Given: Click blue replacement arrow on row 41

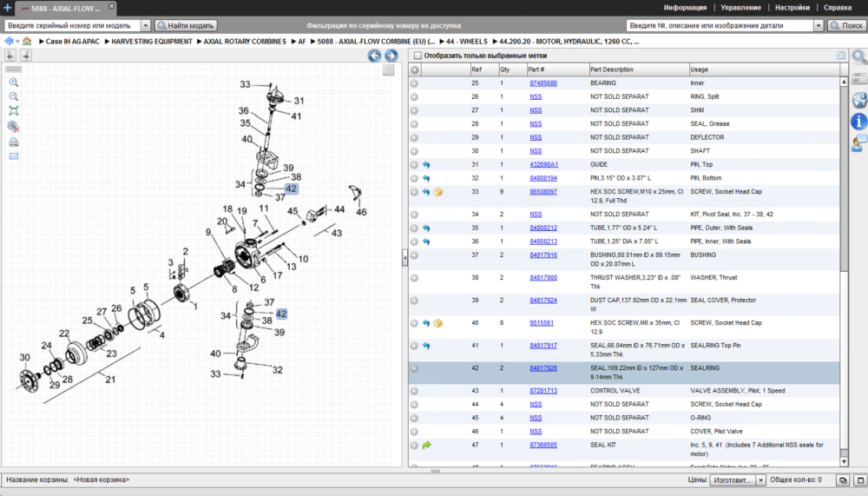Looking at the screenshot, I should (426, 346).
